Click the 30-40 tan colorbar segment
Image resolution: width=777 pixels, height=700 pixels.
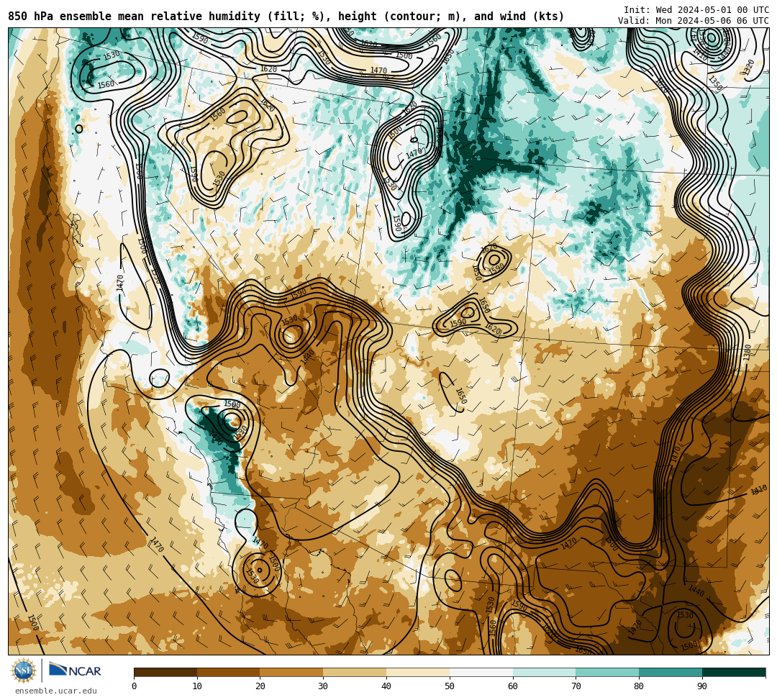355,673
